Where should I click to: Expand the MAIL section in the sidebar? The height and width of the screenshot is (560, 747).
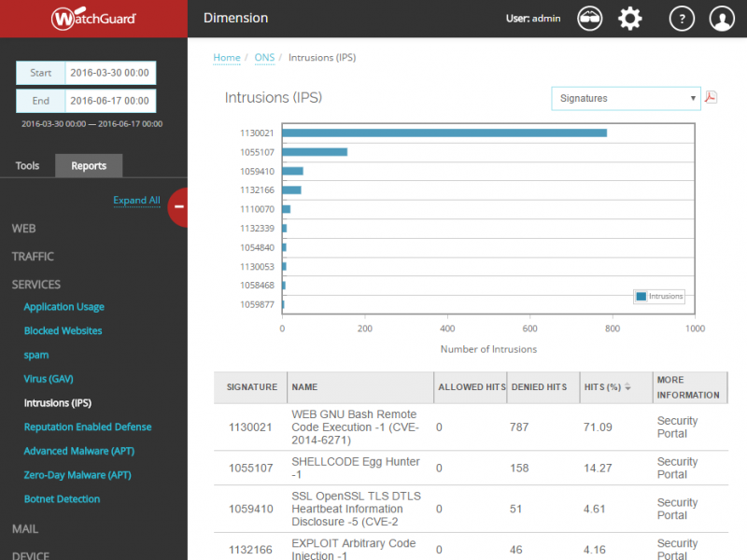(24, 528)
